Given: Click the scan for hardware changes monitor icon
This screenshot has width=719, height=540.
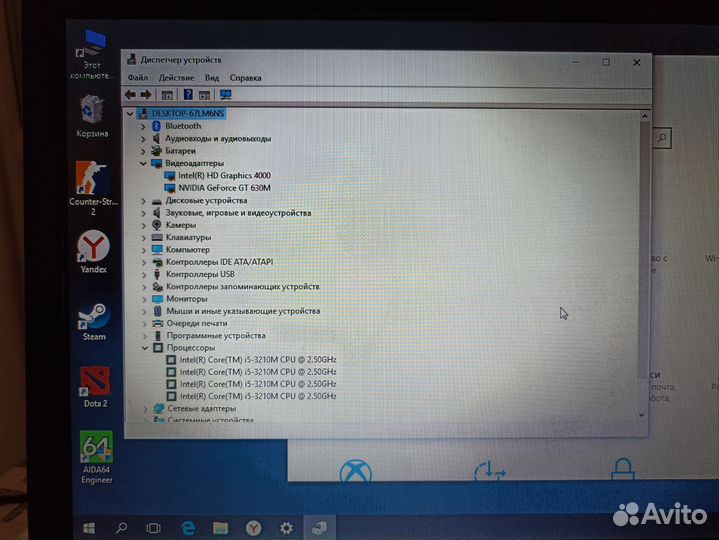Looking at the screenshot, I should tap(226, 94).
